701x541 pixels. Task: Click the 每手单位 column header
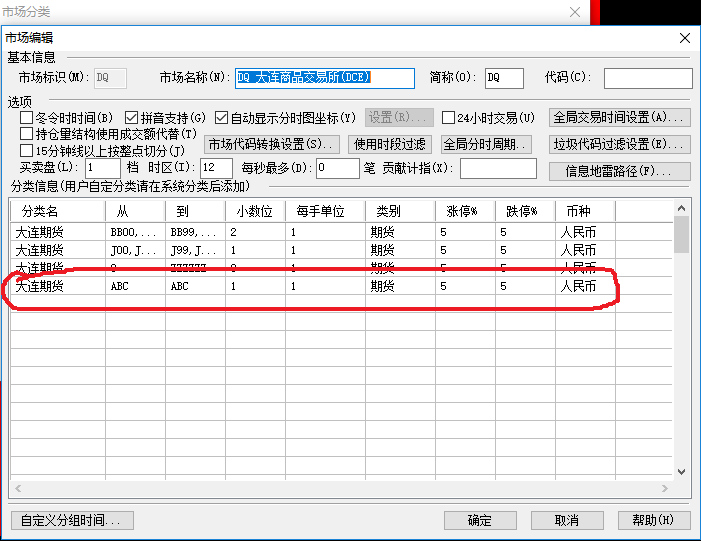point(325,211)
